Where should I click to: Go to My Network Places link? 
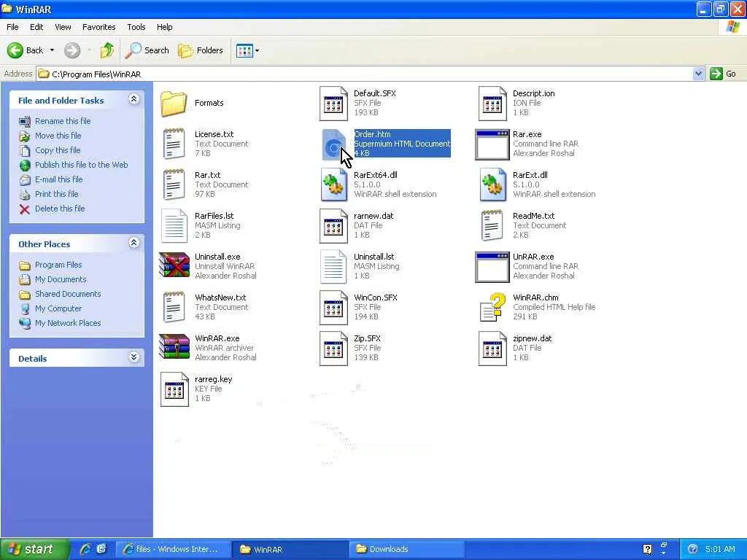click(68, 323)
